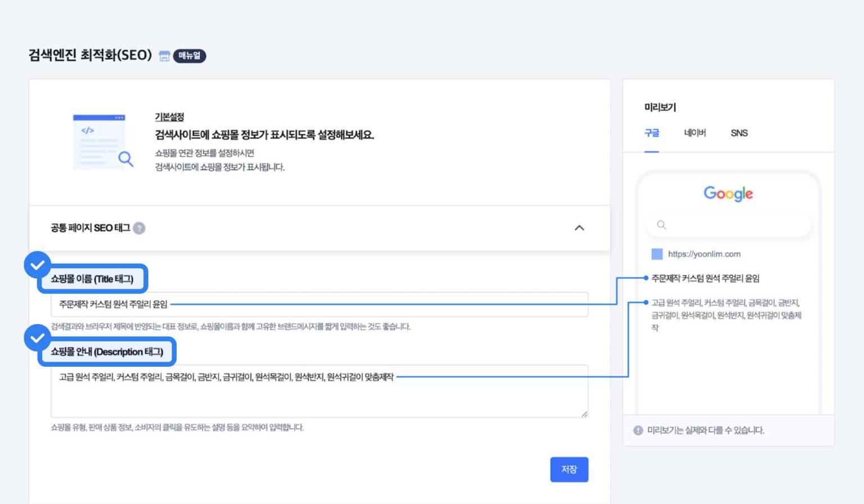This screenshot has width=864, height=504.
Task: Click the preview title 주문제작 커스텀 원석 주얼리 윤임
Action: [x=705, y=278]
